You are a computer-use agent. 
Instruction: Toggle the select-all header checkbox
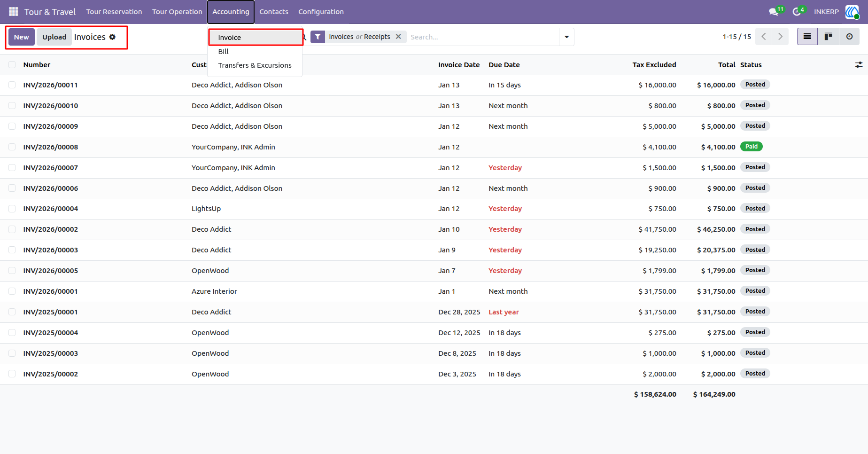coord(12,65)
